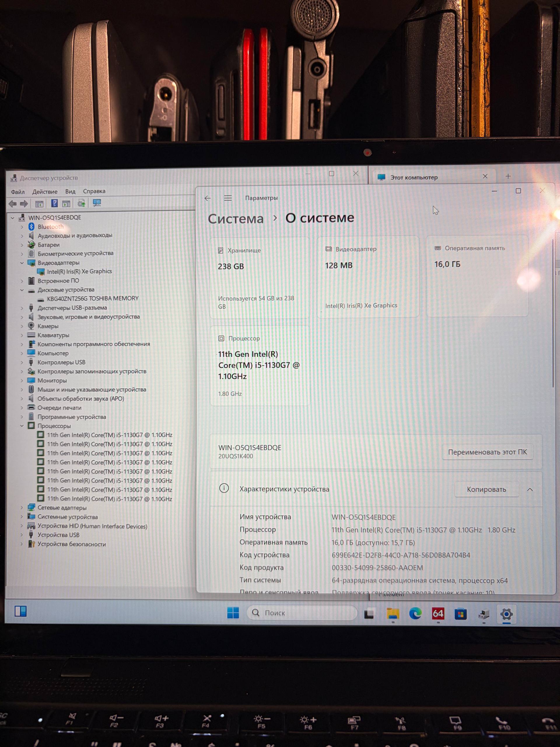Expand the Устройства безопасности node
Viewport: 560px width, 747px height.
(x=22, y=544)
